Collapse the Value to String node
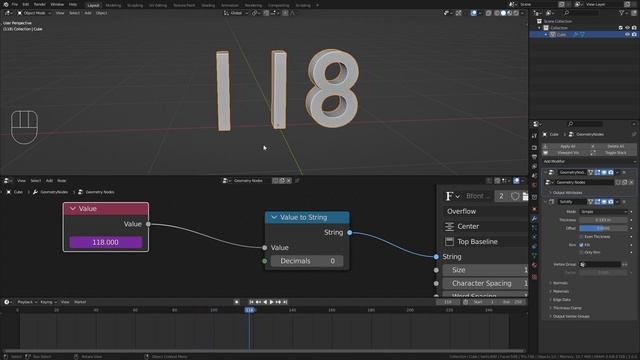 click(274, 218)
